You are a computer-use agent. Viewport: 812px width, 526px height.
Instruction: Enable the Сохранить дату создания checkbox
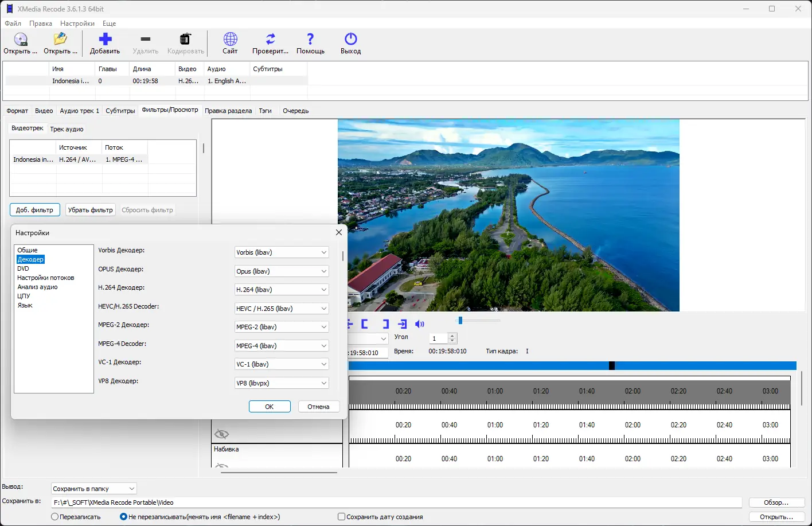point(341,516)
